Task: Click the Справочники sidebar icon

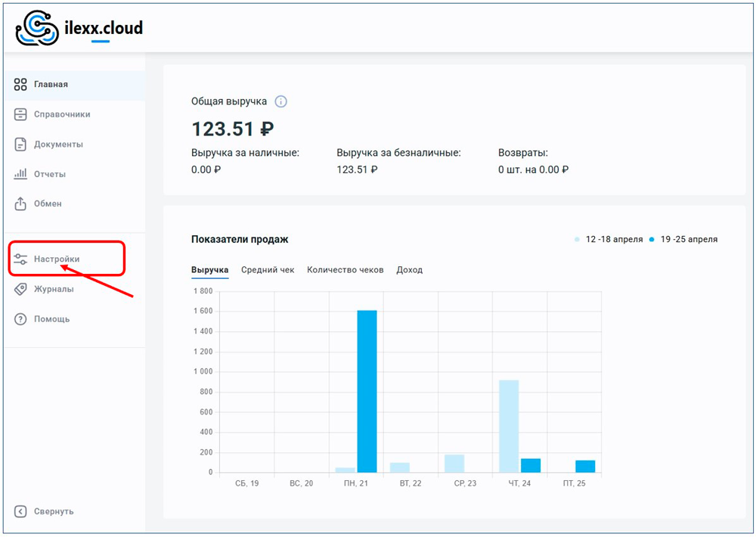Action: click(20, 114)
